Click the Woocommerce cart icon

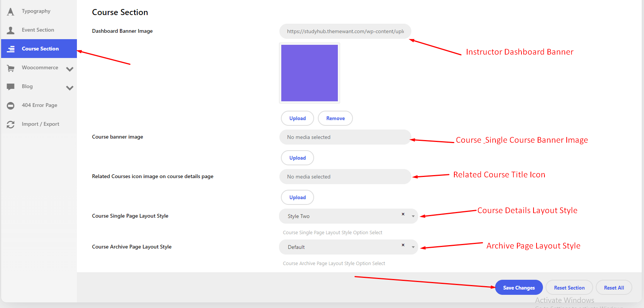[11, 68]
